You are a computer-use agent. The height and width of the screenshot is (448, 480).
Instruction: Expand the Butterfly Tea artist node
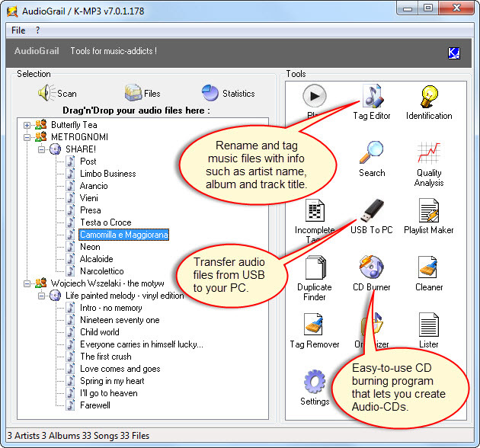[x=27, y=125]
